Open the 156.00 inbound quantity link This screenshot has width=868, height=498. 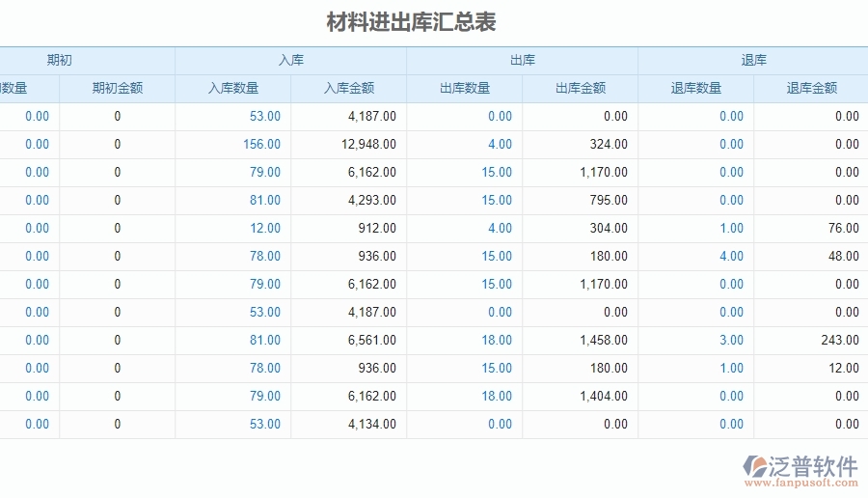(261, 145)
